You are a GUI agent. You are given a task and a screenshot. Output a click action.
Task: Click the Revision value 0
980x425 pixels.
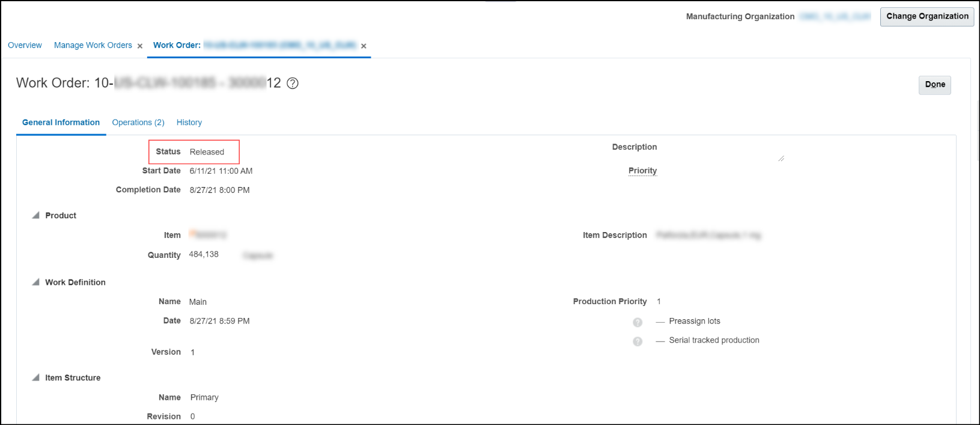point(193,416)
